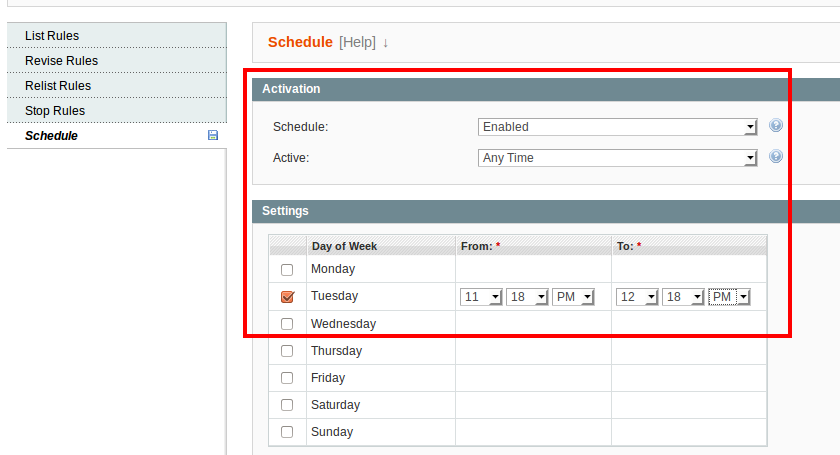Image resolution: width=840 pixels, height=455 pixels.
Task: Click the [Help] link near Schedule
Action: tap(357, 42)
